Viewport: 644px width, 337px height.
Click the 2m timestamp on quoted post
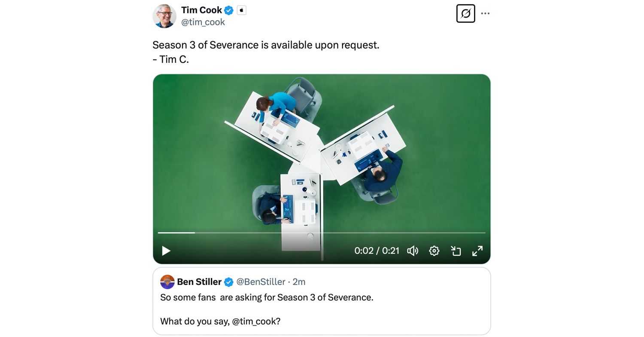299,282
